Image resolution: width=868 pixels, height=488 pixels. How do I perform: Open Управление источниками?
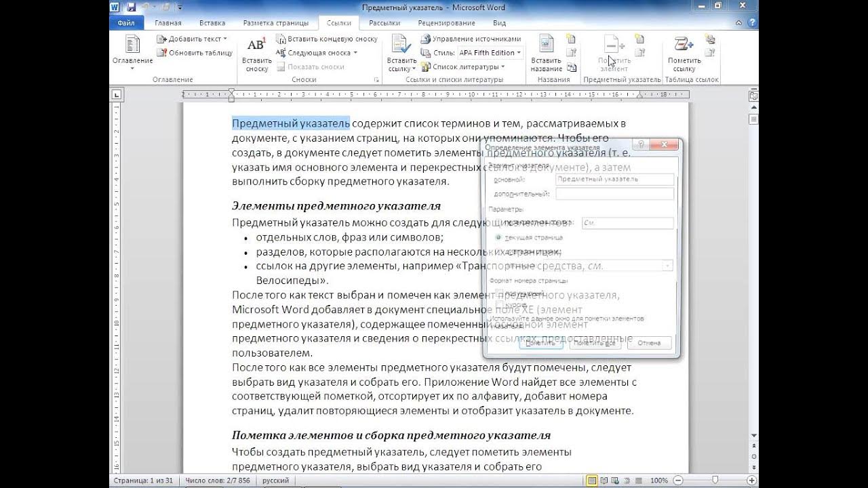tap(471, 39)
